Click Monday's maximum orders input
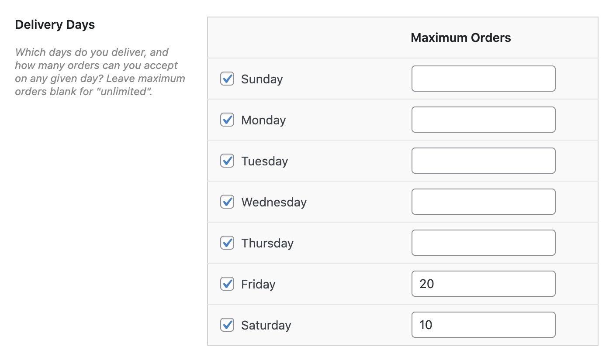The height and width of the screenshot is (364, 616). tap(483, 120)
